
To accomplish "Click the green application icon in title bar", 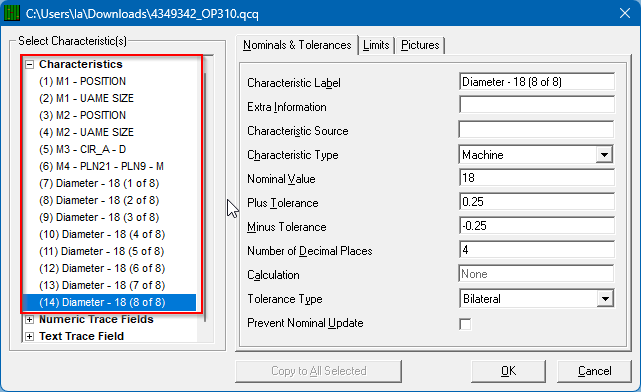I will point(11,13).
